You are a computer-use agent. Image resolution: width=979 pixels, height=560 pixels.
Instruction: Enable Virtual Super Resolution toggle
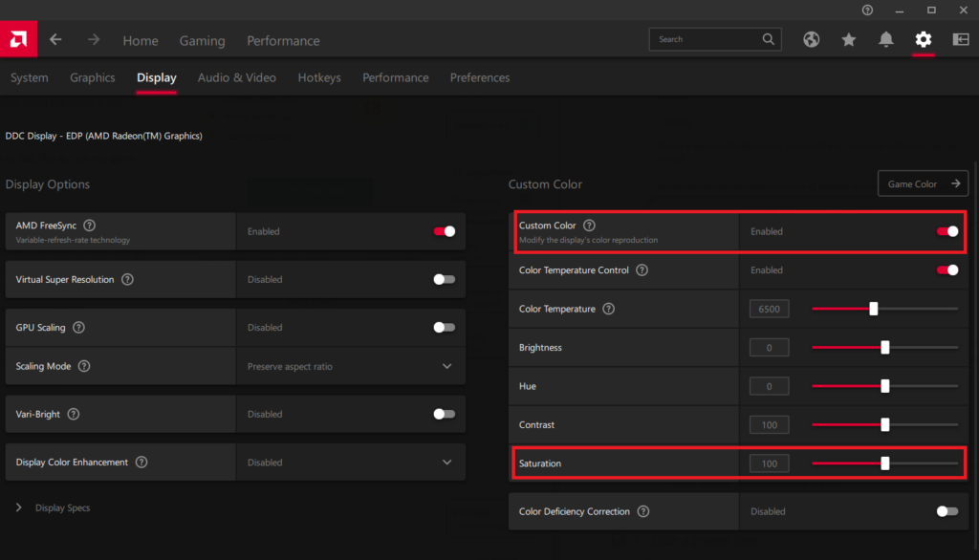click(444, 279)
